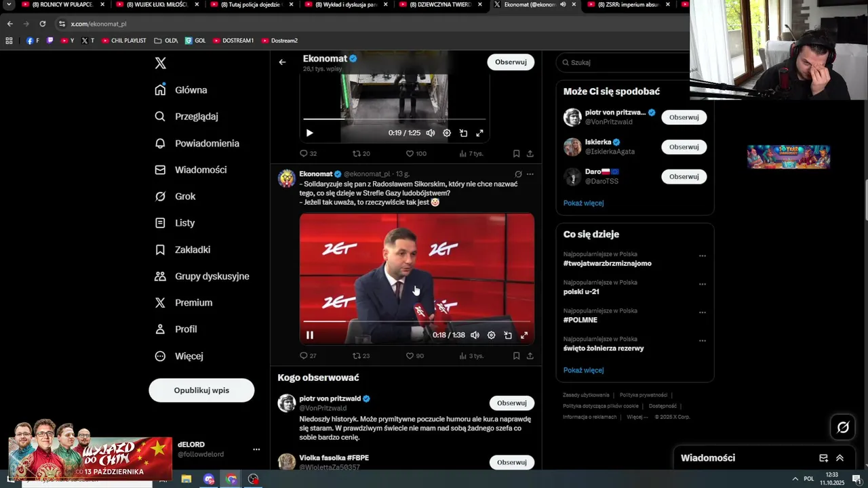868x488 pixels.
Task: Open Wiadomości in left sidebar
Action: pyautogui.click(x=191, y=169)
